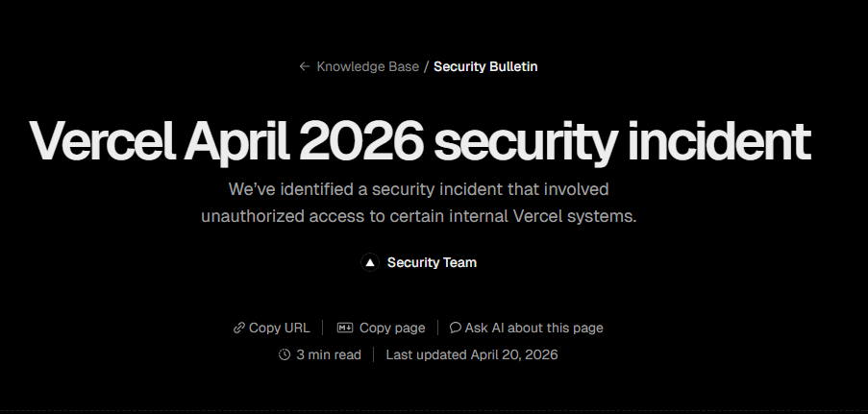Image resolution: width=868 pixels, height=414 pixels.
Task: Click the subtitle line about unauthorized access
Action: 419,216
